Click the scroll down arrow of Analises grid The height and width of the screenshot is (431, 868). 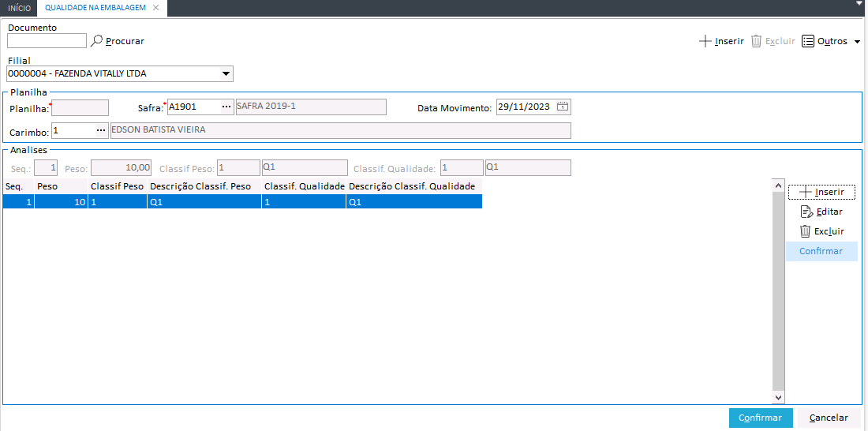click(778, 397)
